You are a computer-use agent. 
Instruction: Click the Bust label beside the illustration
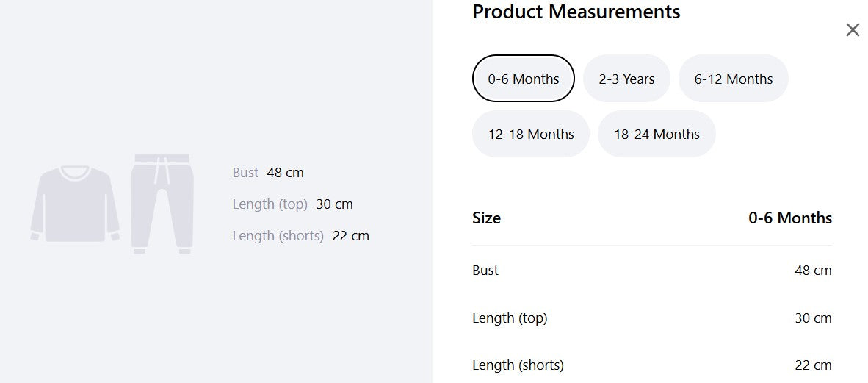[x=245, y=172]
